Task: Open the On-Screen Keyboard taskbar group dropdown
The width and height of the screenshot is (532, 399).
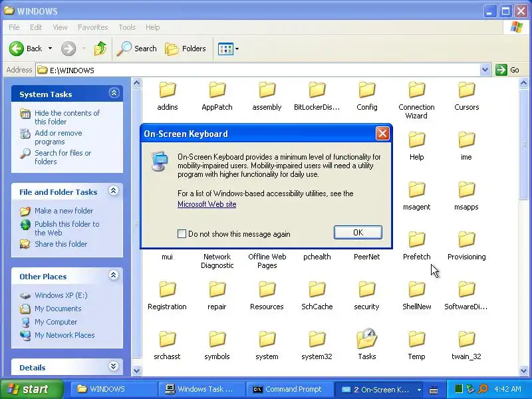Action: (x=420, y=390)
